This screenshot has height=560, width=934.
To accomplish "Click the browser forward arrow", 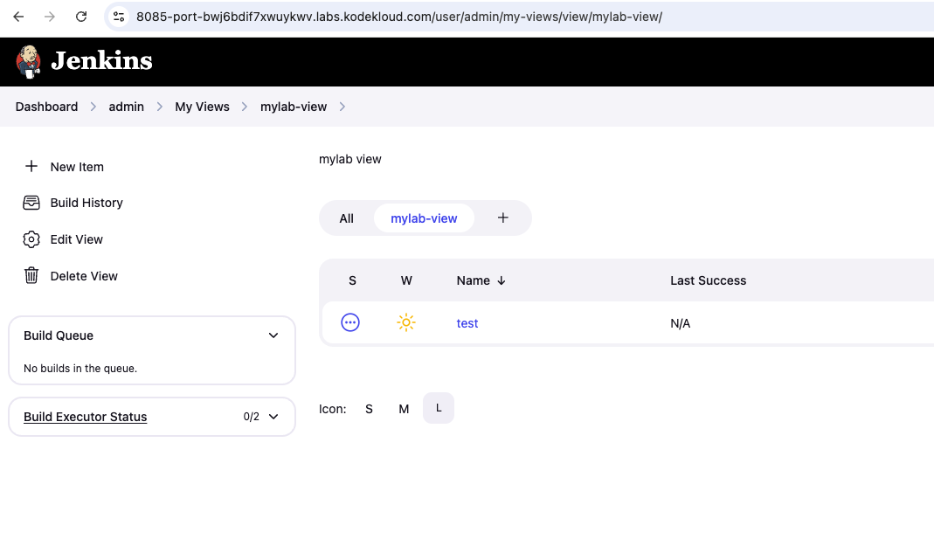I will click(50, 17).
